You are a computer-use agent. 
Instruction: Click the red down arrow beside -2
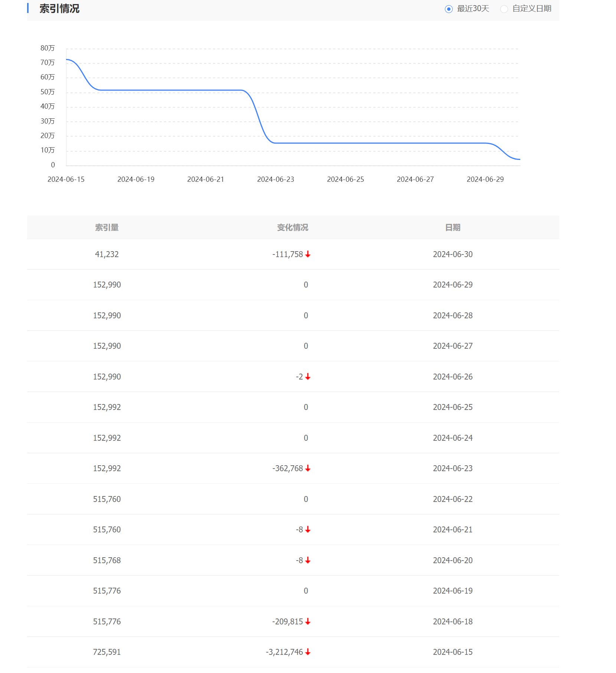(x=308, y=377)
